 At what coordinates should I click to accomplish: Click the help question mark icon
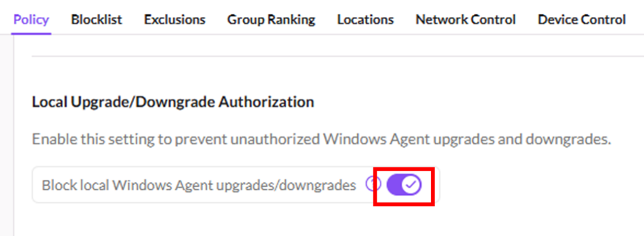pos(373,185)
